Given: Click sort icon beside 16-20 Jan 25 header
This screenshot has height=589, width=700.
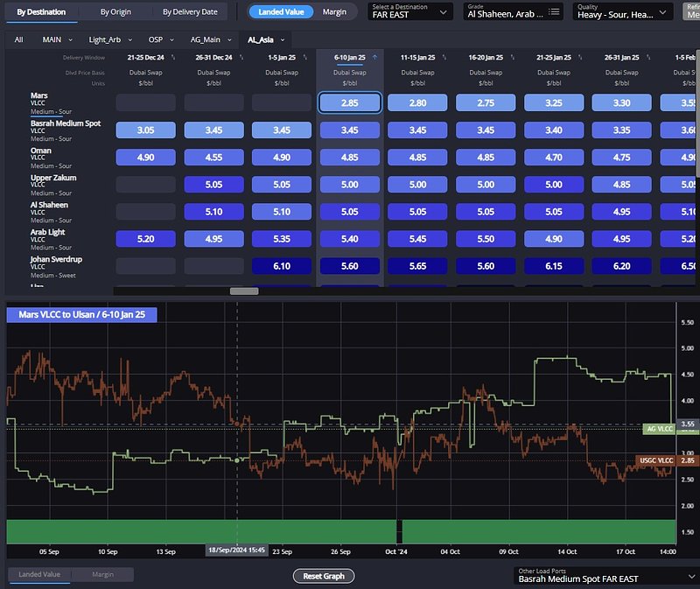Looking at the screenshot, I should point(511,57).
